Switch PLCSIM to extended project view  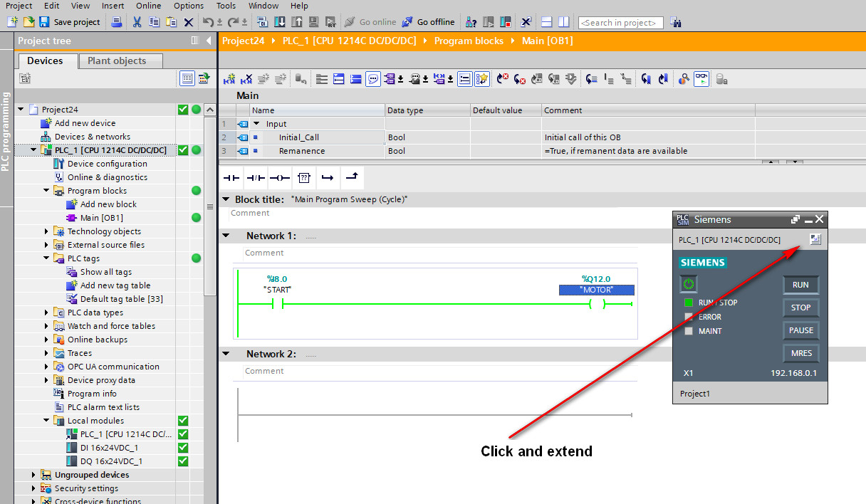pos(815,239)
